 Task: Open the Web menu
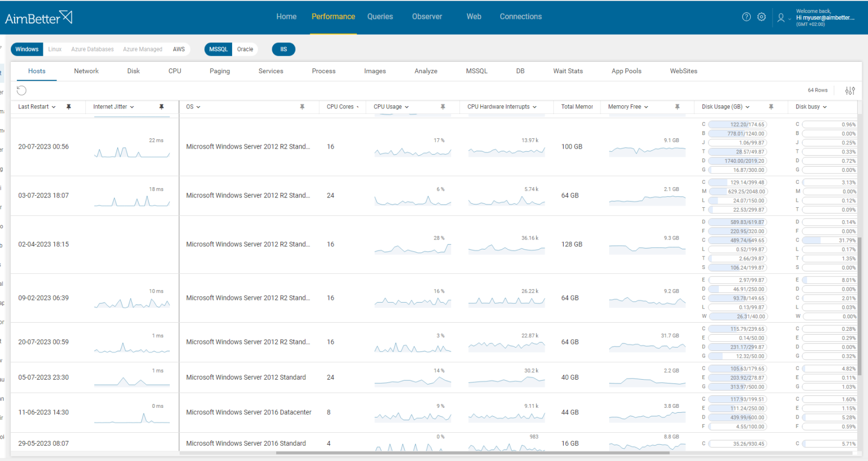coord(474,17)
